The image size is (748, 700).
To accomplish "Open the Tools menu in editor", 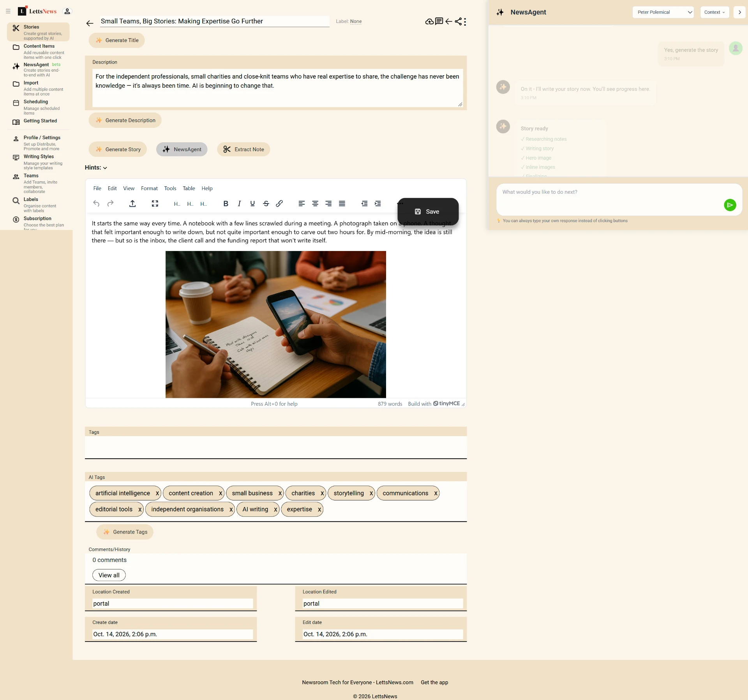I will (x=170, y=188).
